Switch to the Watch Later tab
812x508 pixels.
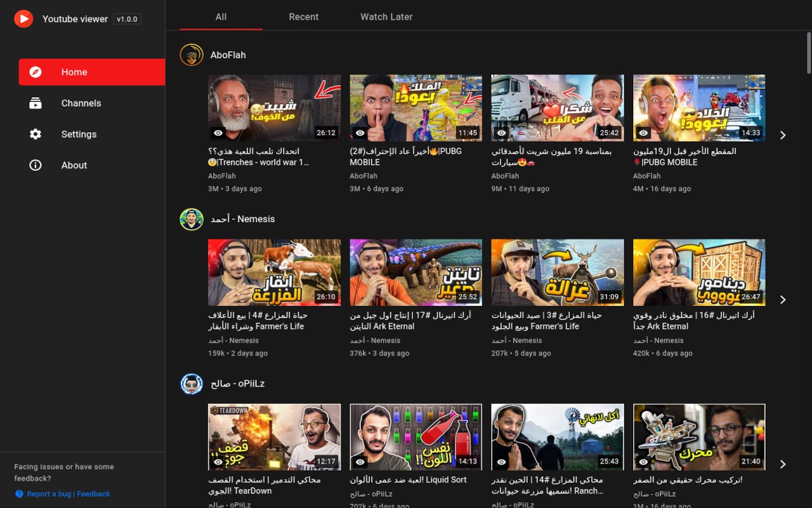point(386,17)
